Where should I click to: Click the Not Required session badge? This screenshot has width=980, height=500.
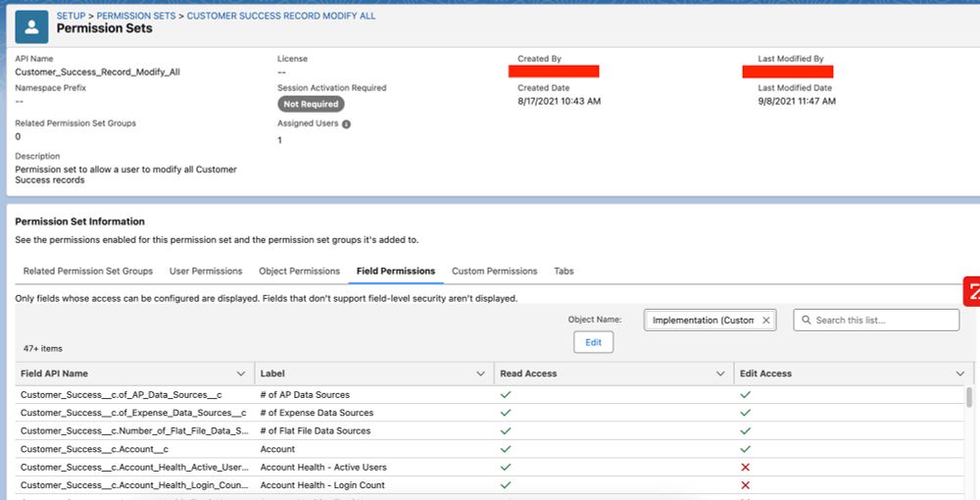pos(311,104)
